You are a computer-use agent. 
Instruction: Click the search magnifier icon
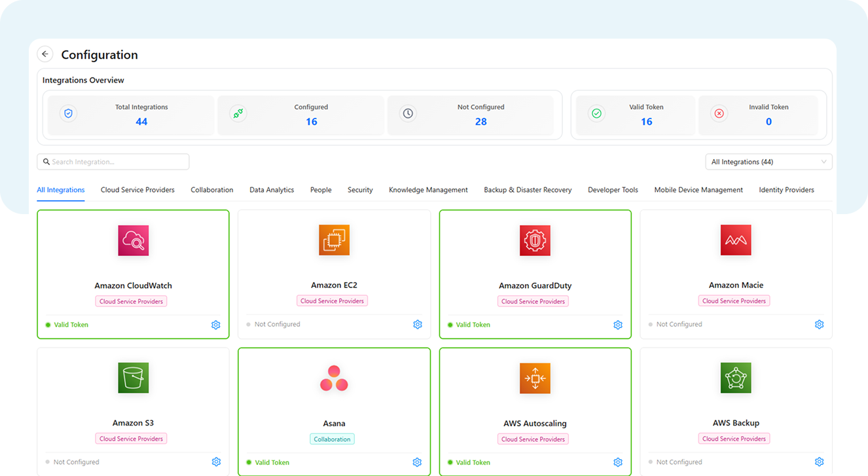pyautogui.click(x=46, y=162)
